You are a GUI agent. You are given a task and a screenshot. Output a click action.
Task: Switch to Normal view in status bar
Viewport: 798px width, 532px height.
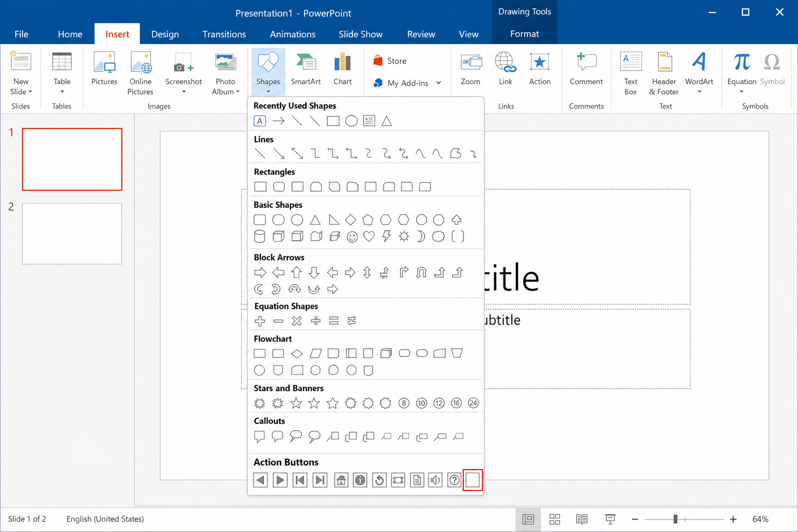coord(528,519)
